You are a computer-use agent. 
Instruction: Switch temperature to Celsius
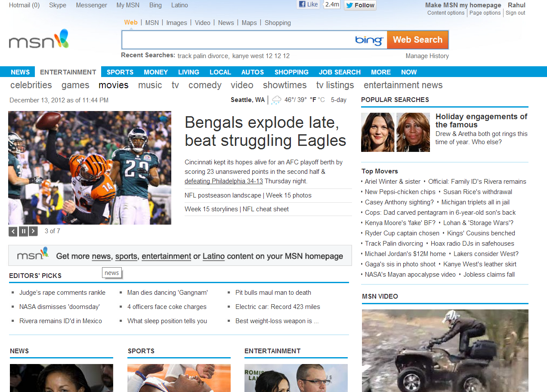click(321, 100)
